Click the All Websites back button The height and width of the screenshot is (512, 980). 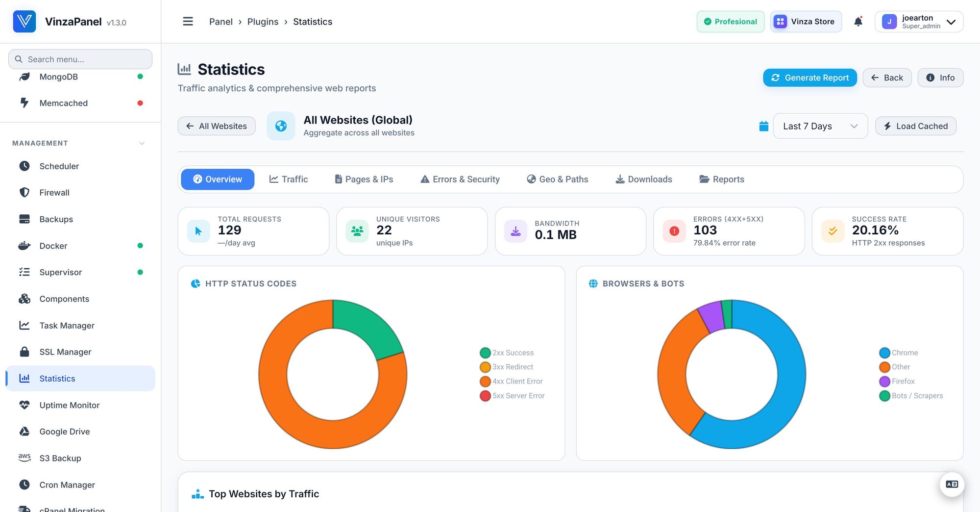click(x=217, y=126)
